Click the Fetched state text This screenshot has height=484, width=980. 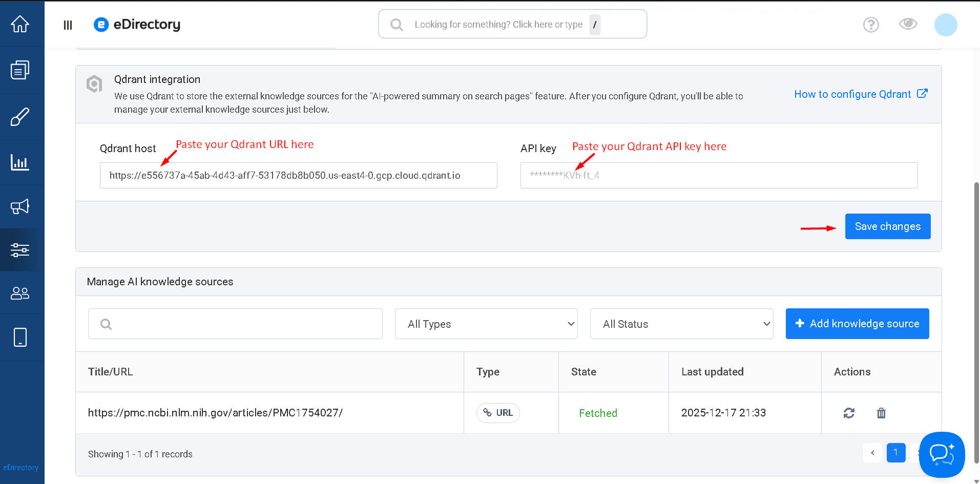(x=598, y=413)
